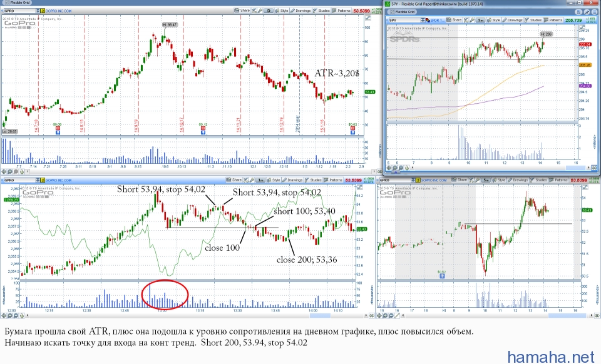Click GPRO symbol field in bottom-right 5m chart
This screenshot has height=364, width=601.
(395, 180)
